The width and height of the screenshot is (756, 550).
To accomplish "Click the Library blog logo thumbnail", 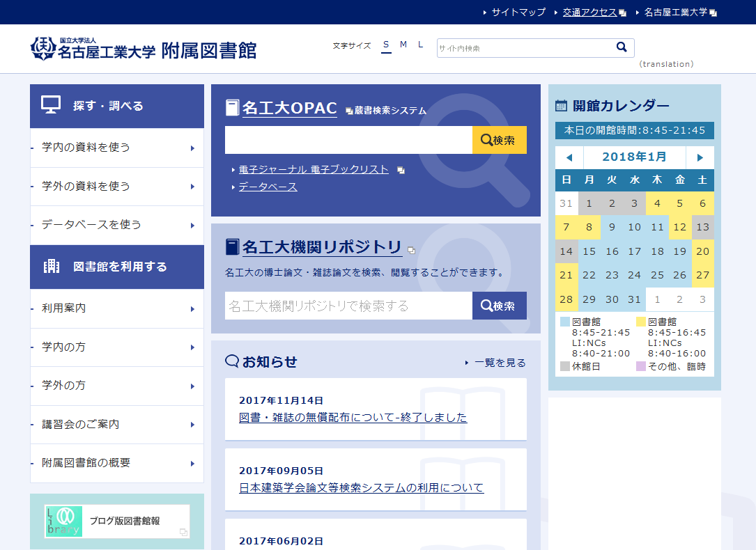I will (63, 521).
